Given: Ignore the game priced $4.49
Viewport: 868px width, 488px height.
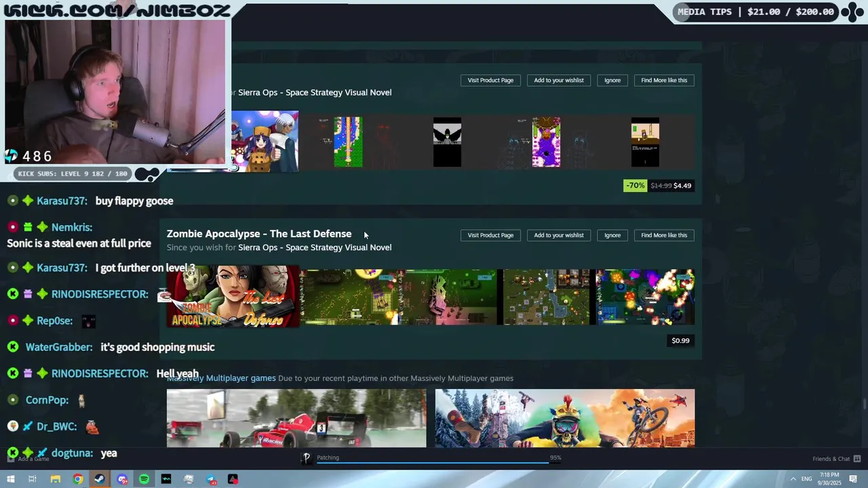Looking at the screenshot, I should [612, 80].
